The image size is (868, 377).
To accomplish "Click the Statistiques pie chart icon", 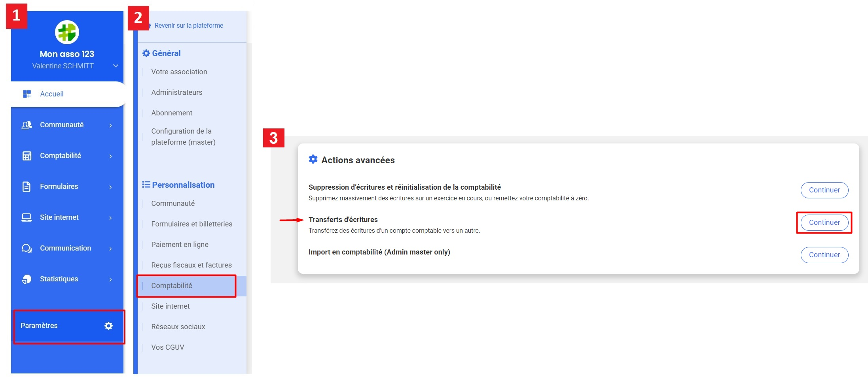I will (27, 279).
